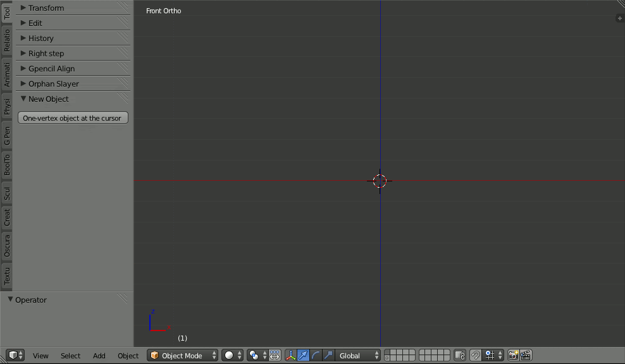Expand the Edit panel
The height and width of the screenshot is (364, 625).
click(x=73, y=23)
